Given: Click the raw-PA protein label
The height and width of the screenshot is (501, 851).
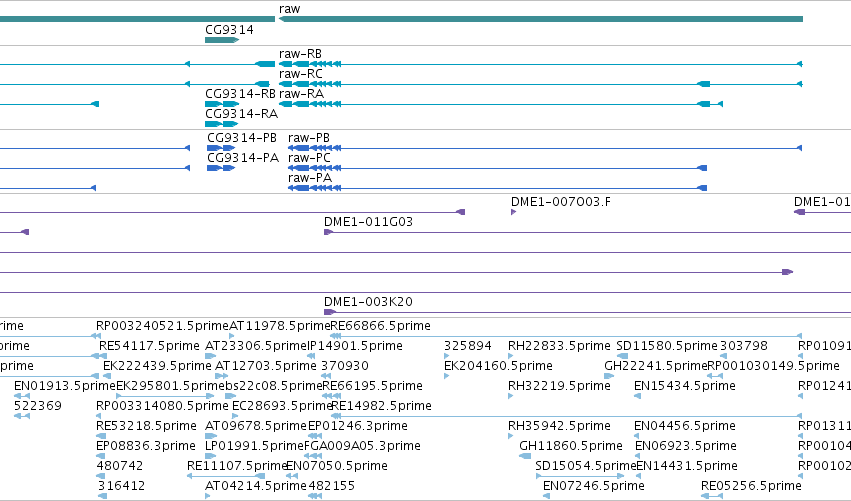Looking at the screenshot, I should (310, 178).
